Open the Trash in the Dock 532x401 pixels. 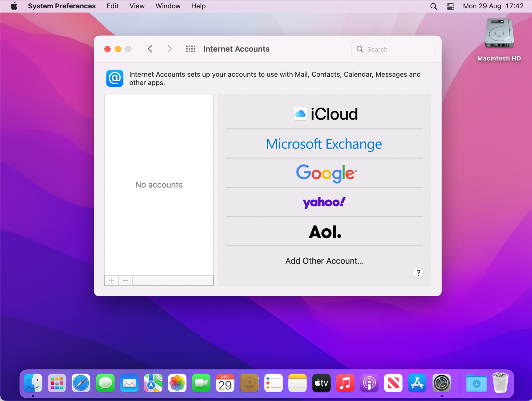pyautogui.click(x=500, y=383)
